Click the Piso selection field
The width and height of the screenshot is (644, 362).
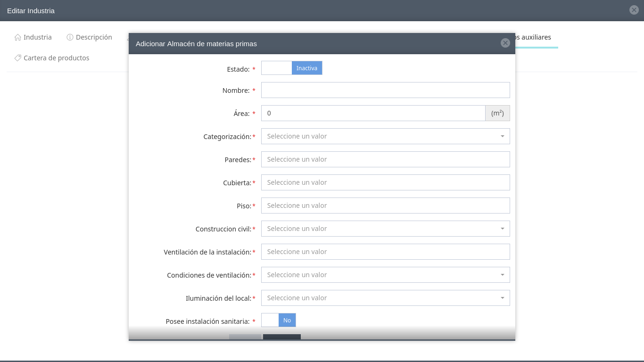(x=385, y=206)
